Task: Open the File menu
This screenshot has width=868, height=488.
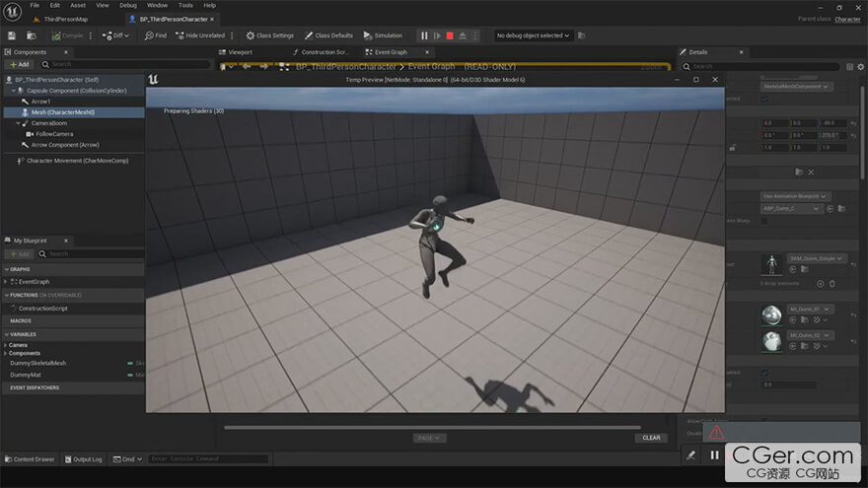Action: [35, 5]
